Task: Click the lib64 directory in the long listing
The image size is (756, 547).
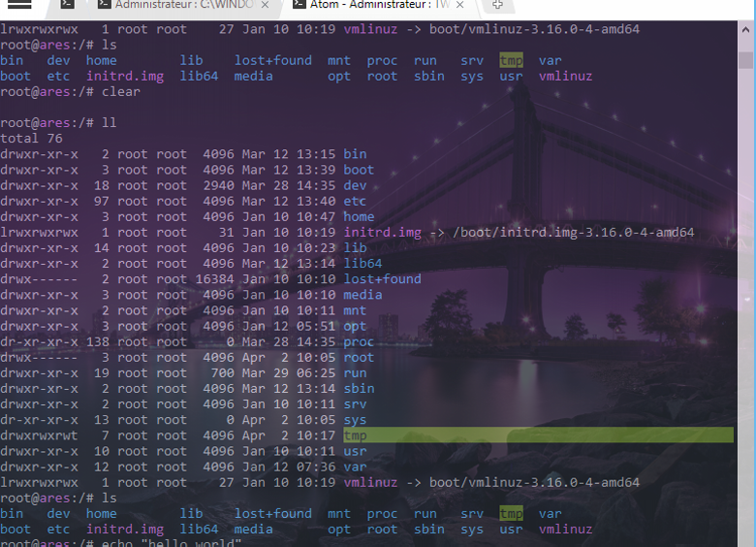Action: [x=362, y=264]
